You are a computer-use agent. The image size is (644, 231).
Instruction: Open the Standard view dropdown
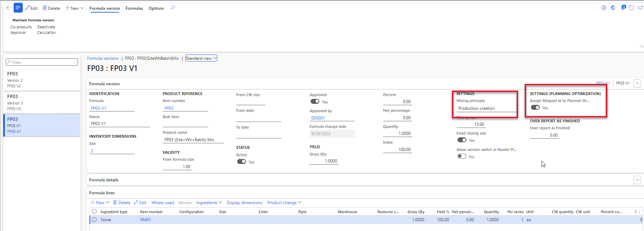click(201, 58)
